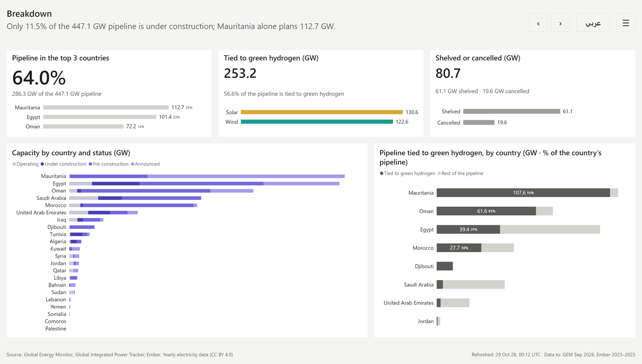
Task: Click 'Shelved or cancelled (GW)' card title
Action: point(478,58)
